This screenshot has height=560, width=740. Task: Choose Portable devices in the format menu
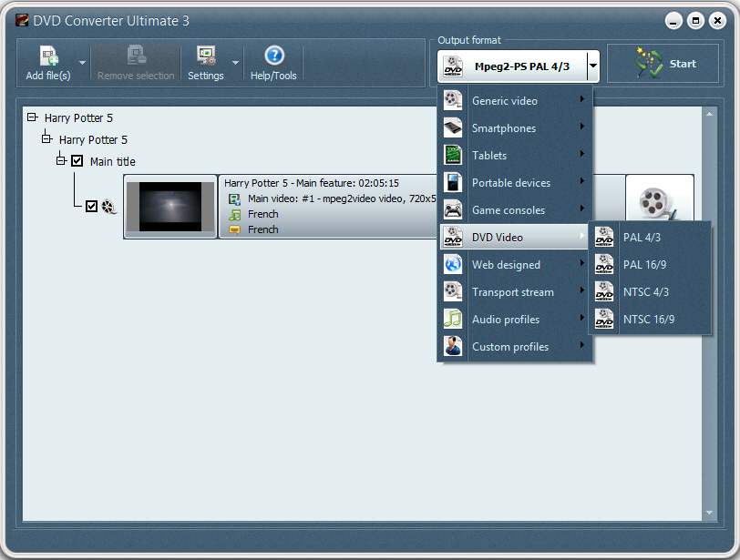(x=514, y=182)
